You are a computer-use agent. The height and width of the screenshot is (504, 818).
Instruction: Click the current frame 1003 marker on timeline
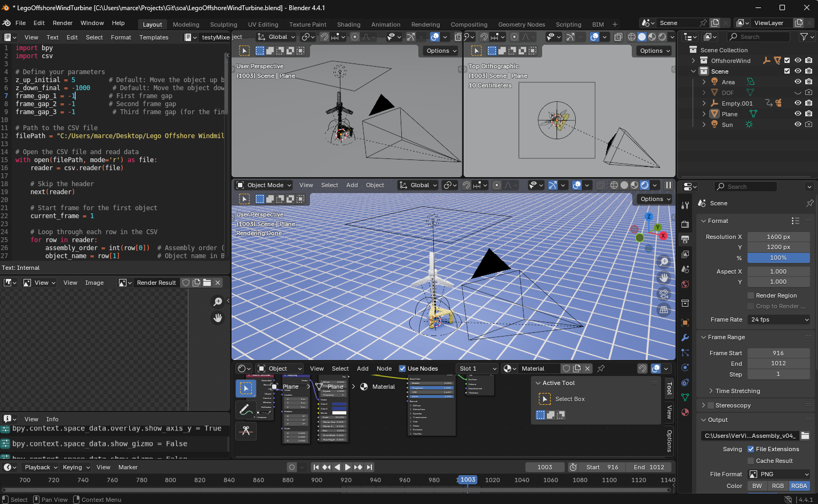pos(467,480)
